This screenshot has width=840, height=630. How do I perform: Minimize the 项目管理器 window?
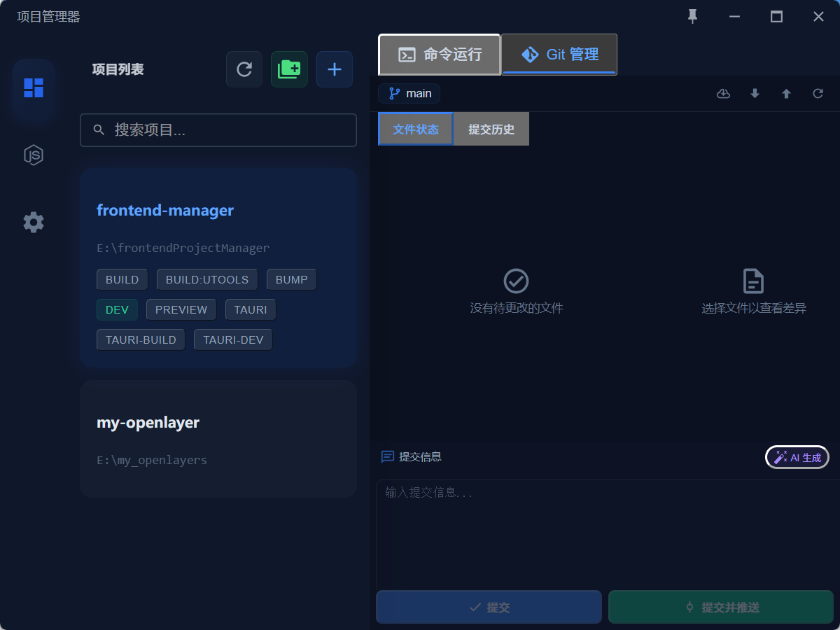click(734, 16)
